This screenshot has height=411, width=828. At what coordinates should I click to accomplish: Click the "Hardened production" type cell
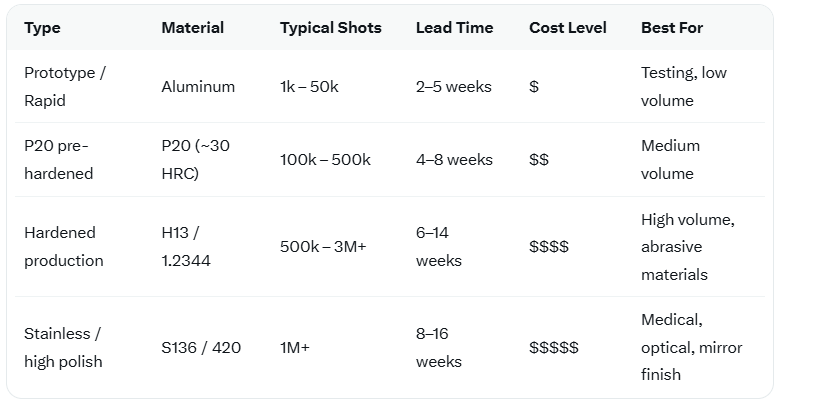click(63, 247)
